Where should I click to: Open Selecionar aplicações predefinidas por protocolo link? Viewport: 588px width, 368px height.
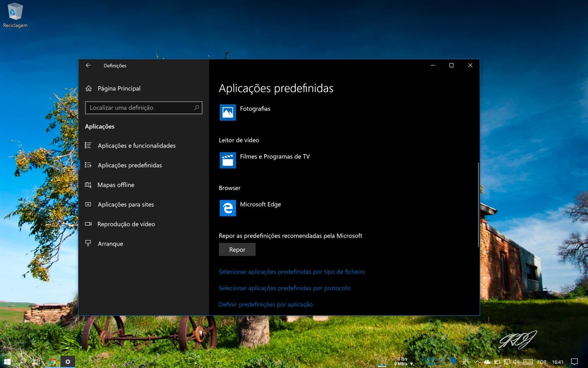tap(285, 288)
